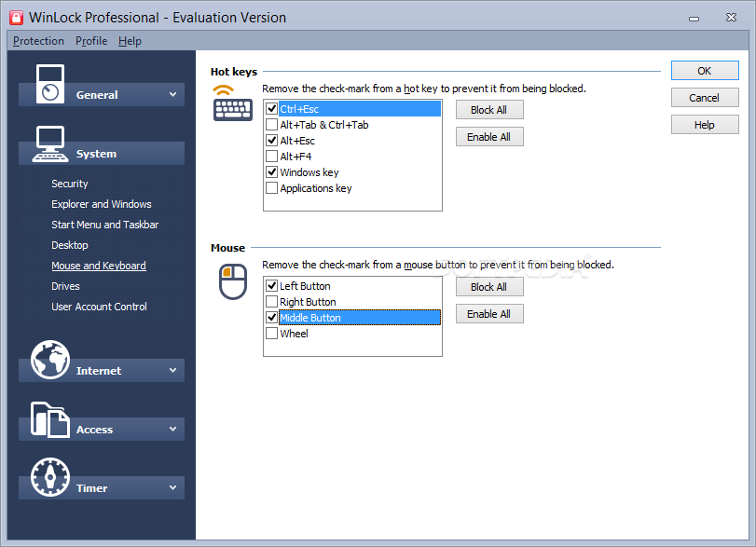
Task: Check the Alt+F4 checkbox
Action: coord(272,157)
